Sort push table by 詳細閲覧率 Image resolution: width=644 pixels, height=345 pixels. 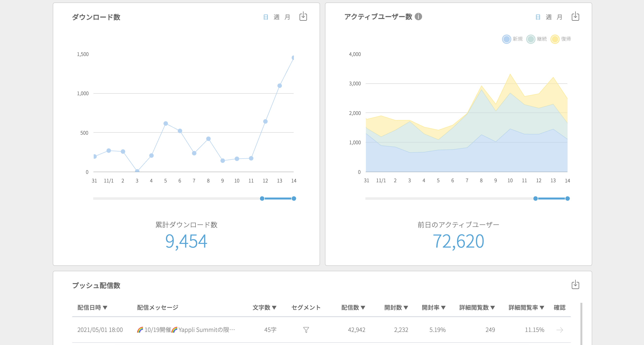click(x=526, y=308)
